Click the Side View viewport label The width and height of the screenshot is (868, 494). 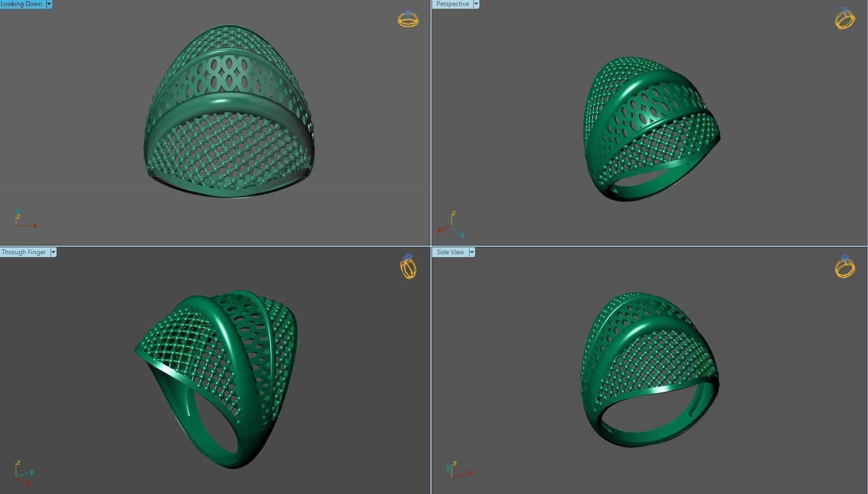pos(450,252)
